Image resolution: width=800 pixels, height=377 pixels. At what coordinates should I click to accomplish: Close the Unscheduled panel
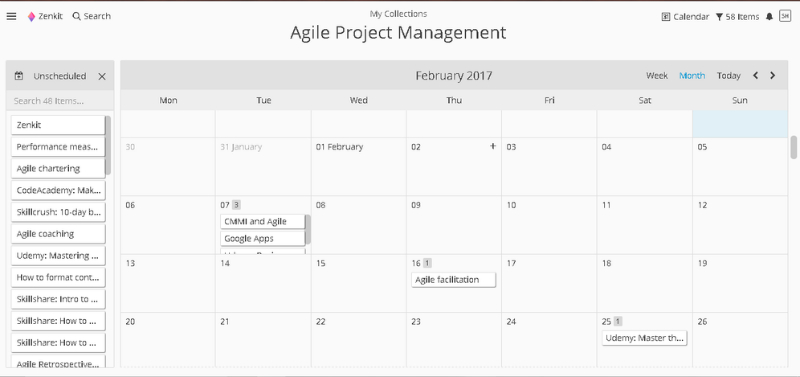pos(102,77)
